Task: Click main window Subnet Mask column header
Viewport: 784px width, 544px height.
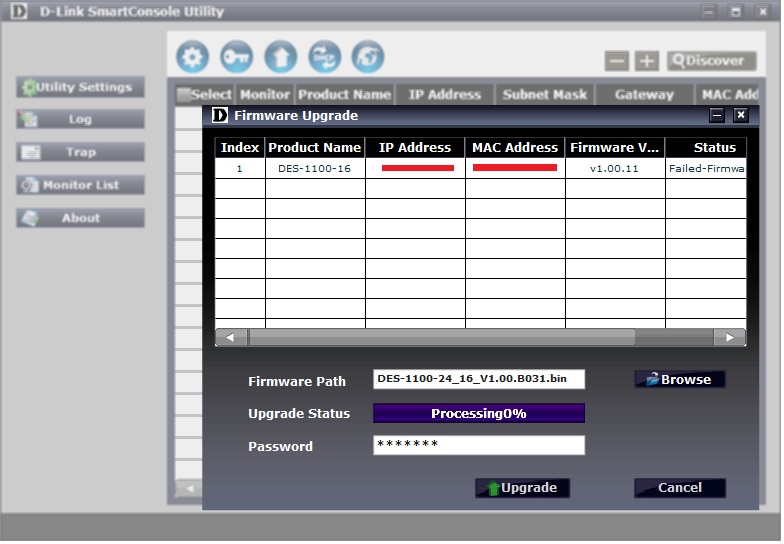Action: tap(544, 94)
